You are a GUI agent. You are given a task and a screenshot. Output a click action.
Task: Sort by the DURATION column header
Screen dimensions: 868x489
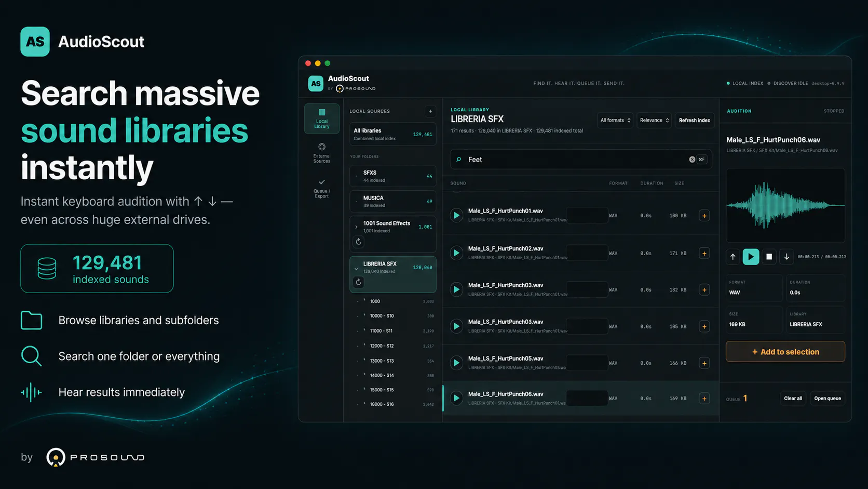652,183
